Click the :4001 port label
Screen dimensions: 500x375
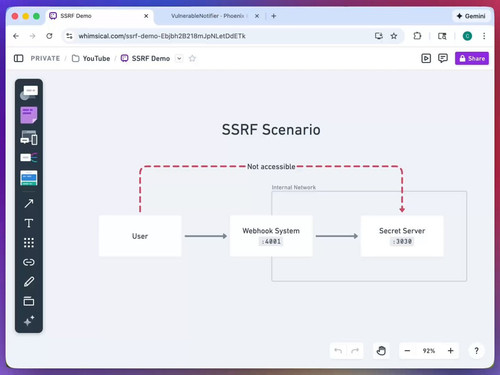(271, 241)
